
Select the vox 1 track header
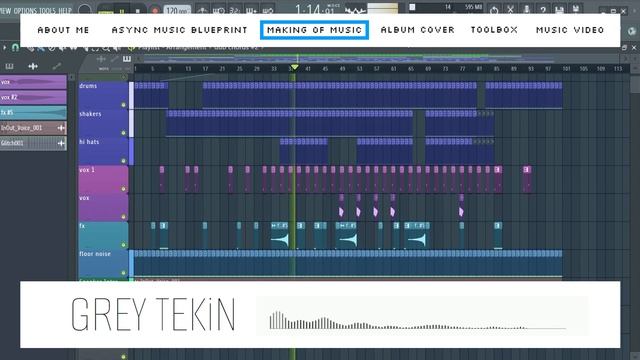(x=103, y=179)
